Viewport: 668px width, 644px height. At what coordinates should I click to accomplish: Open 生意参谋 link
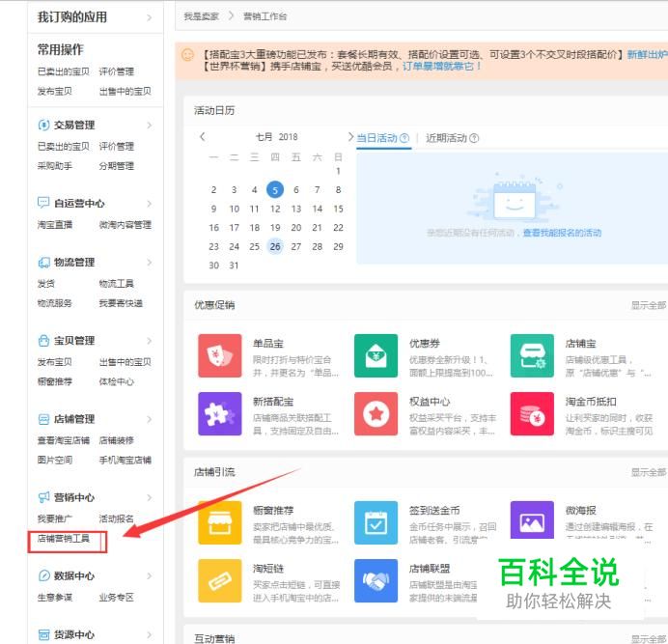click(55, 597)
